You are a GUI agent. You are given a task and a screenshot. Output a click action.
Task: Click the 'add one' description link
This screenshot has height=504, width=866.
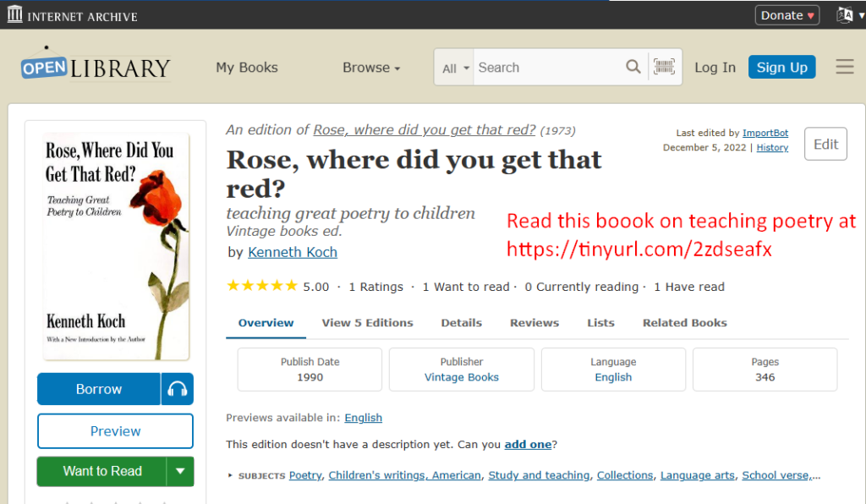(x=528, y=444)
